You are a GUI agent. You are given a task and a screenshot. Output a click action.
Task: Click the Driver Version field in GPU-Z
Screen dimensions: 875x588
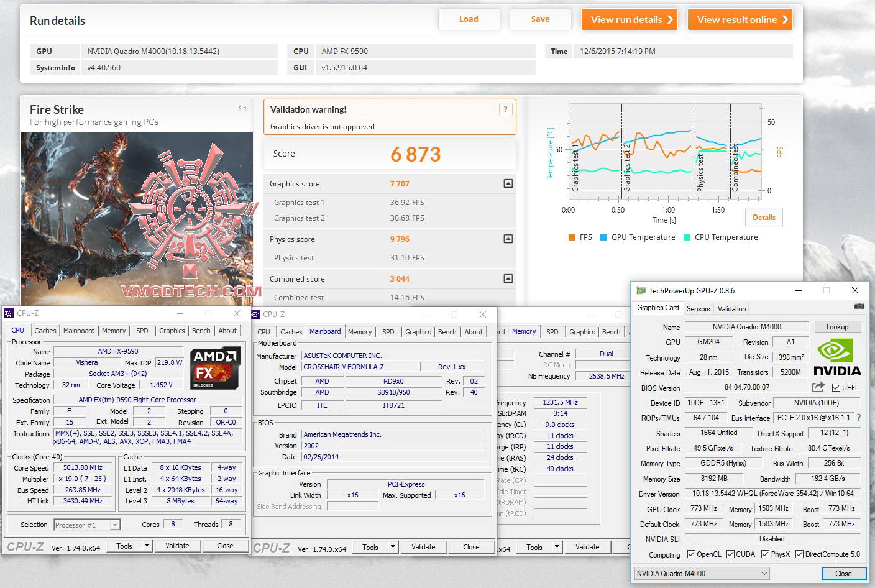(773, 494)
